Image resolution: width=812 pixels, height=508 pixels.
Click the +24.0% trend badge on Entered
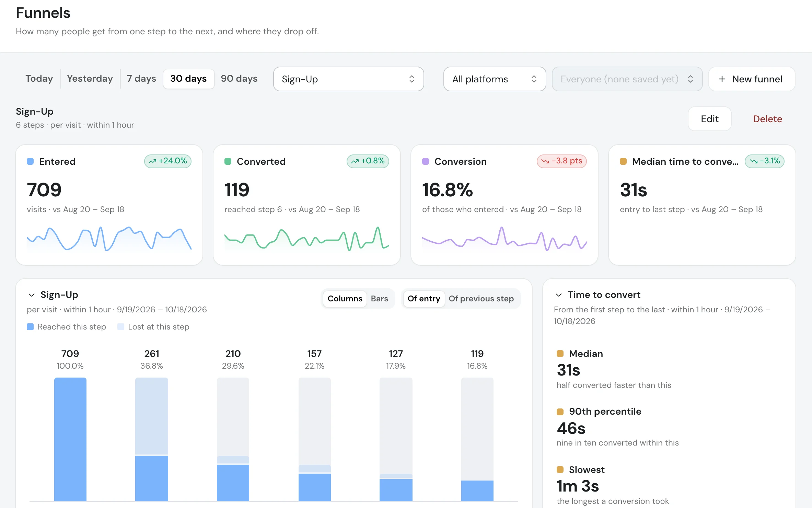point(168,161)
